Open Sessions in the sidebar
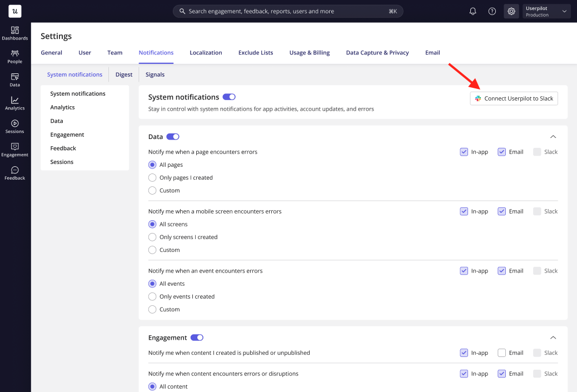 14,127
